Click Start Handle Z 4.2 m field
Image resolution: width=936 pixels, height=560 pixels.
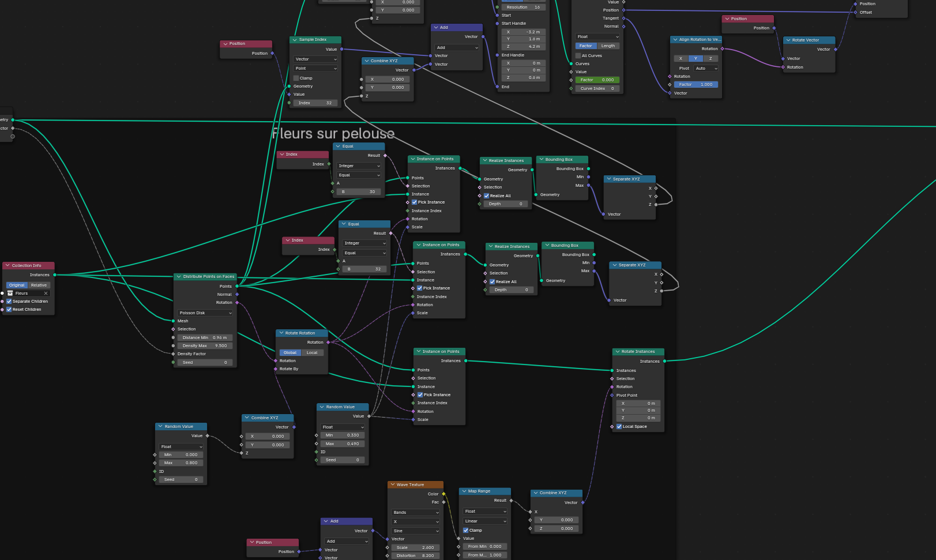coord(523,46)
